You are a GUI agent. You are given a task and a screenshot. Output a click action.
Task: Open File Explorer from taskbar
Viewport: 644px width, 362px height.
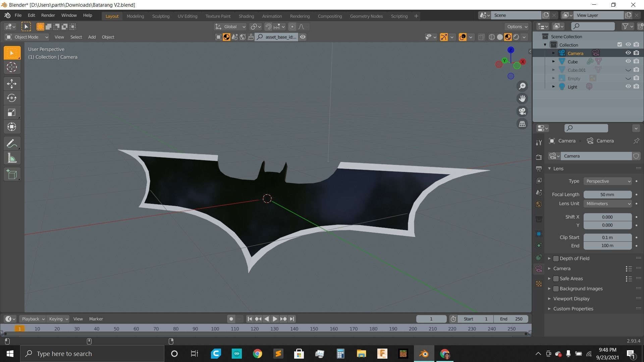[361, 354]
